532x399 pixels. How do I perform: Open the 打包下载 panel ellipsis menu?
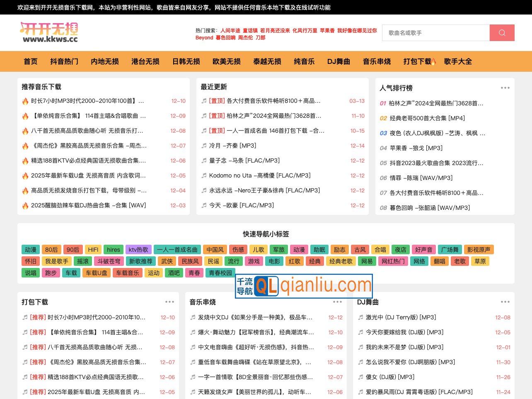click(x=169, y=302)
